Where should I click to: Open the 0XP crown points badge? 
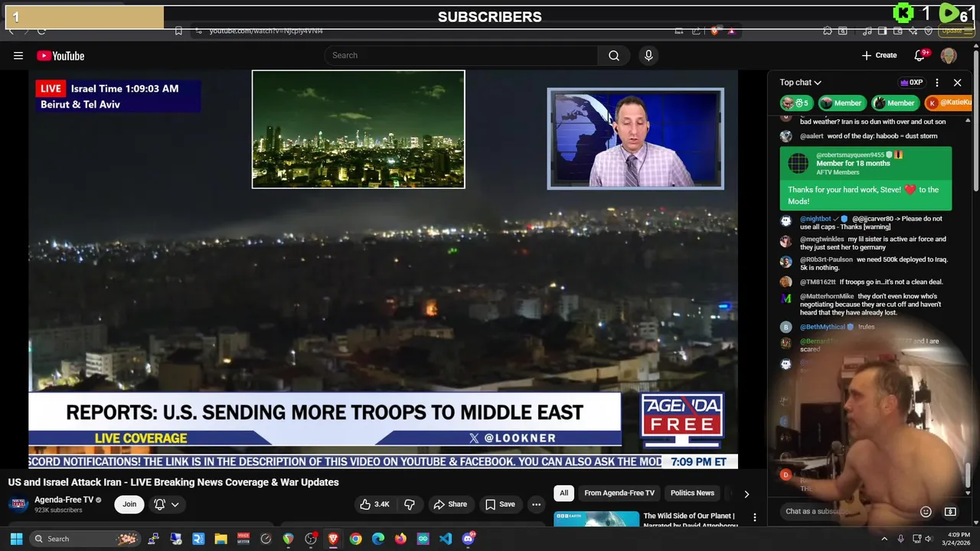(911, 83)
